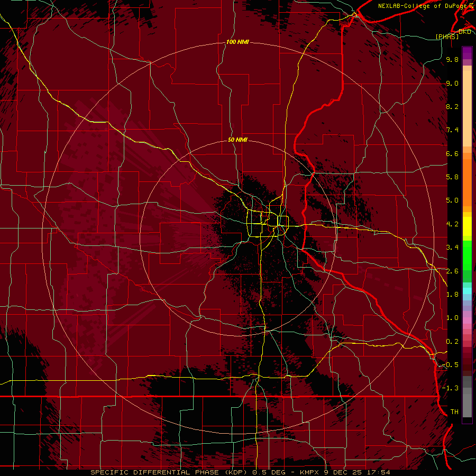The image size is (476, 476).
Task: Click the 4.2 value on the color scale
Action: click(x=452, y=224)
